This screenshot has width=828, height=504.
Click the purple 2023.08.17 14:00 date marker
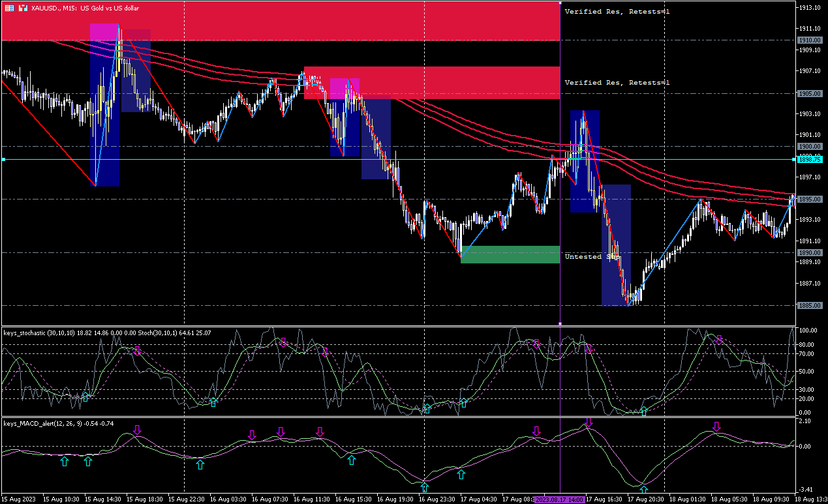coord(559,499)
